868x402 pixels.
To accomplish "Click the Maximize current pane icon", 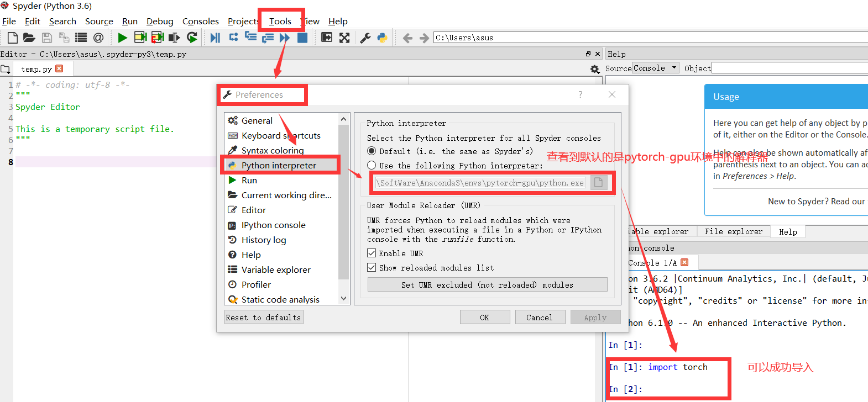I will [327, 38].
